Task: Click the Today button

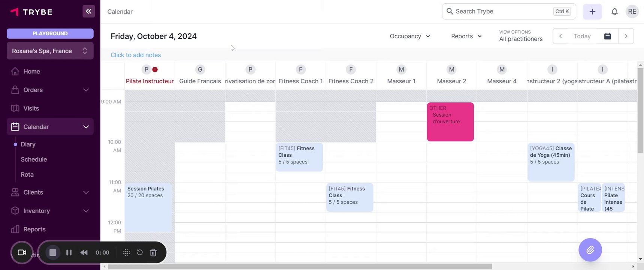Action: coord(582,36)
